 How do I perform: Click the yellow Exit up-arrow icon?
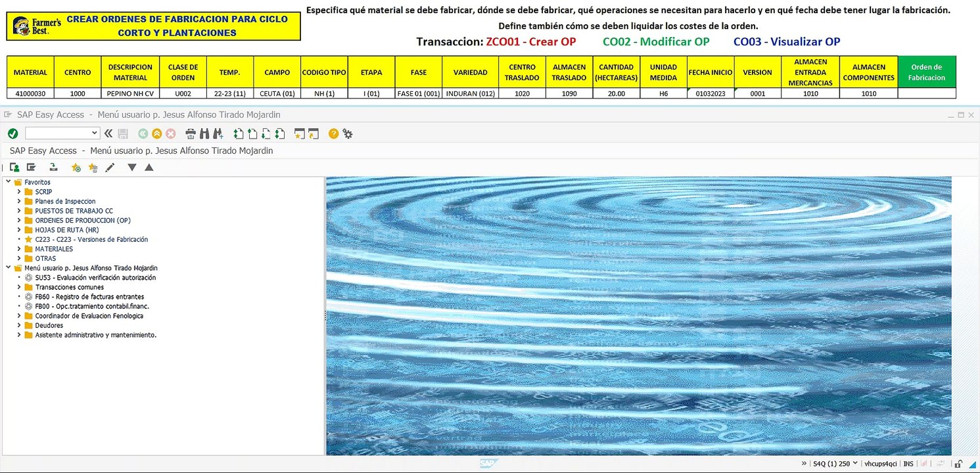[x=156, y=133]
